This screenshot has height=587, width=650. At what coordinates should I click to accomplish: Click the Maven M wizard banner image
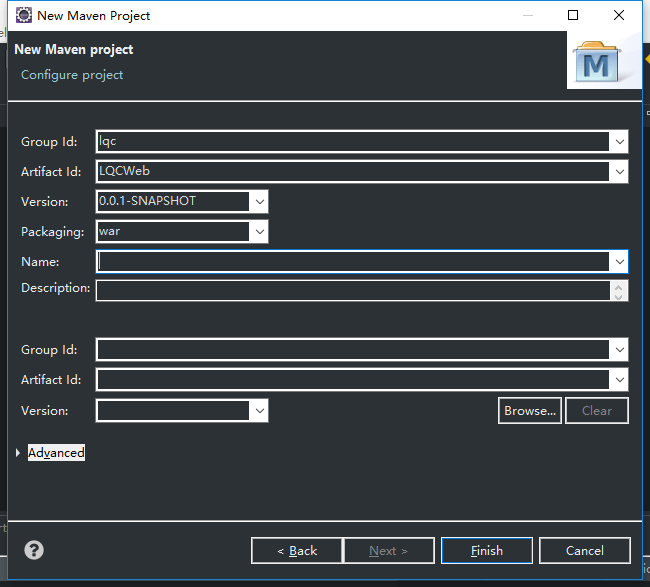point(604,60)
